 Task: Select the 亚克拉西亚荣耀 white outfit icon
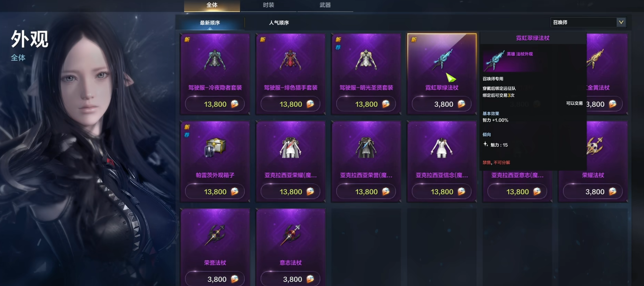pos(290,147)
